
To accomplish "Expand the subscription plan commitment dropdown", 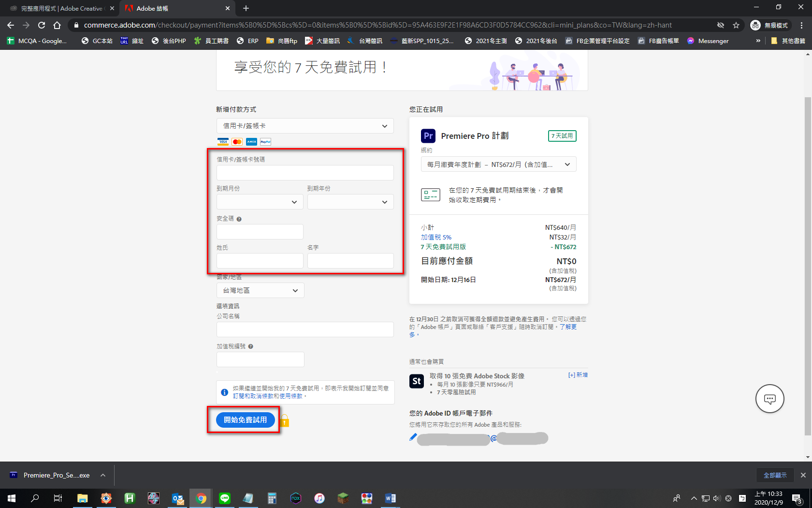I will point(498,164).
